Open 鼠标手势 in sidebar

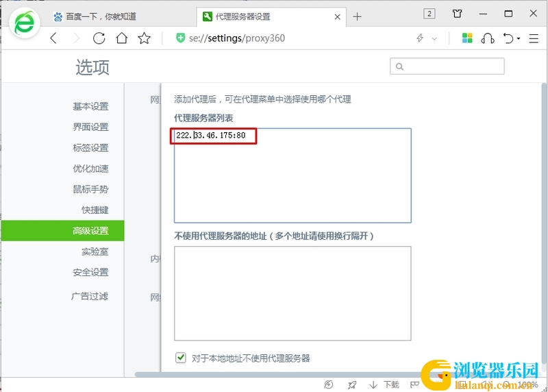click(x=90, y=189)
